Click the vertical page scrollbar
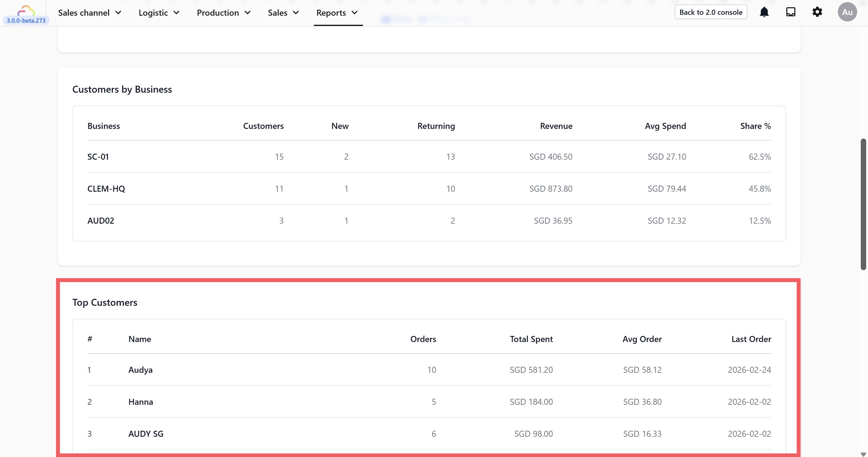The width and height of the screenshot is (868, 457). pyautogui.click(x=863, y=204)
